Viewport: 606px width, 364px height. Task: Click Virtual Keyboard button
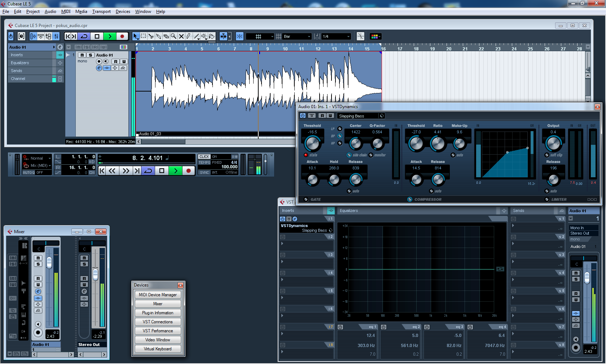pyautogui.click(x=158, y=349)
